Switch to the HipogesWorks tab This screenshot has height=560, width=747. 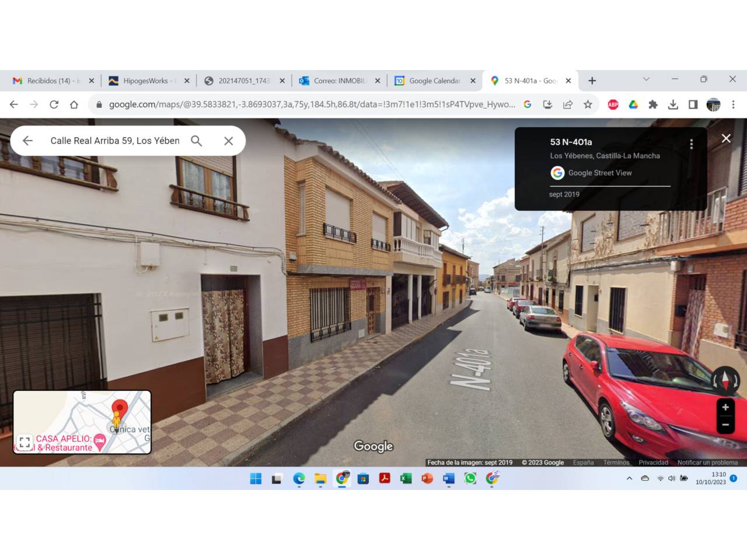(149, 80)
